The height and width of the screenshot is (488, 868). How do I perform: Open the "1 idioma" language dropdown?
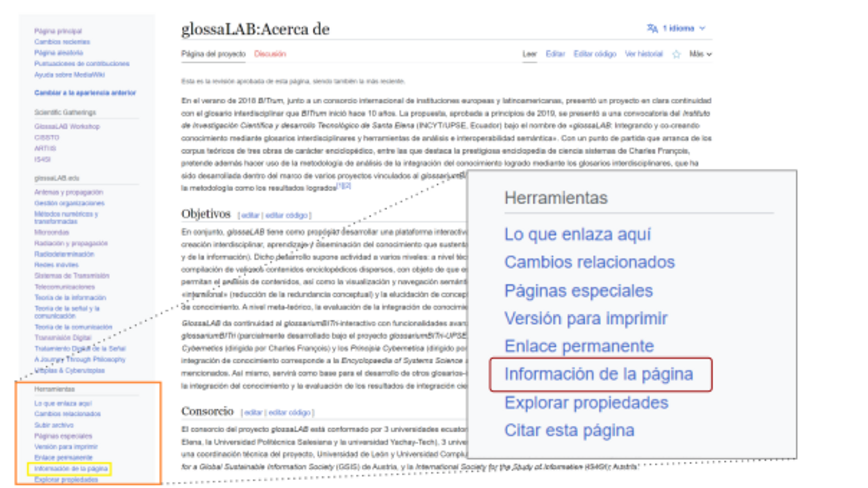pyautogui.click(x=676, y=28)
